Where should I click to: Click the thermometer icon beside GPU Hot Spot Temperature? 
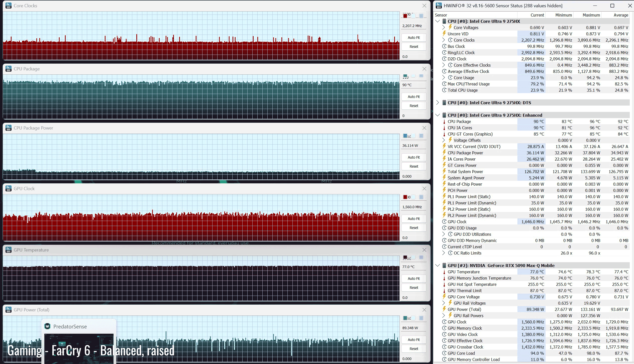pos(444,284)
